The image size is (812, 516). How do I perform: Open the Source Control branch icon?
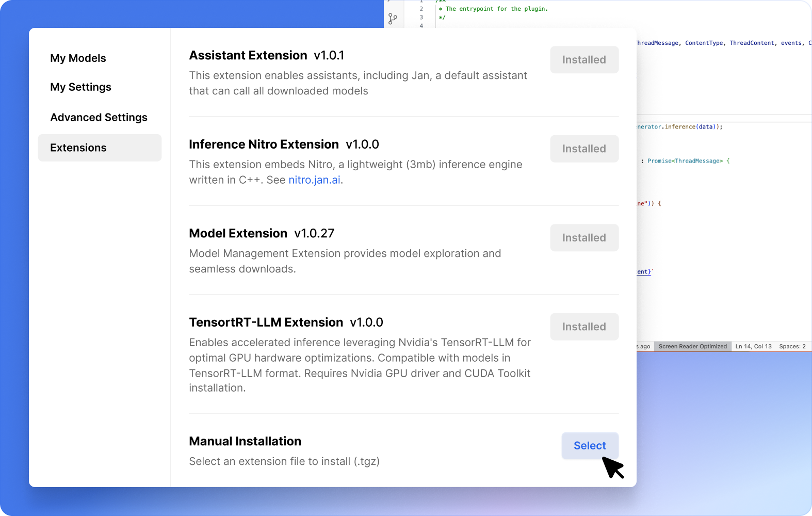pos(393,19)
